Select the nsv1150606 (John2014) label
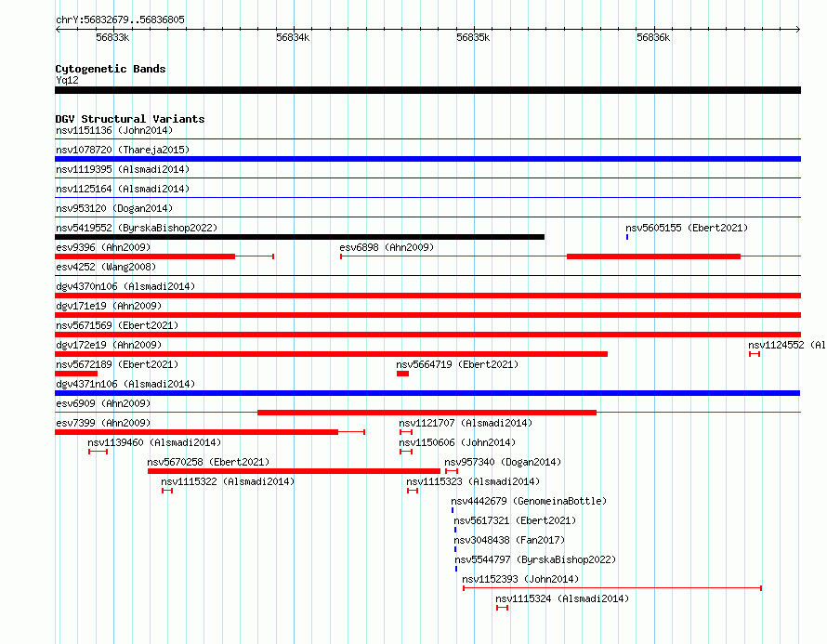The height and width of the screenshot is (644, 827). (457, 442)
